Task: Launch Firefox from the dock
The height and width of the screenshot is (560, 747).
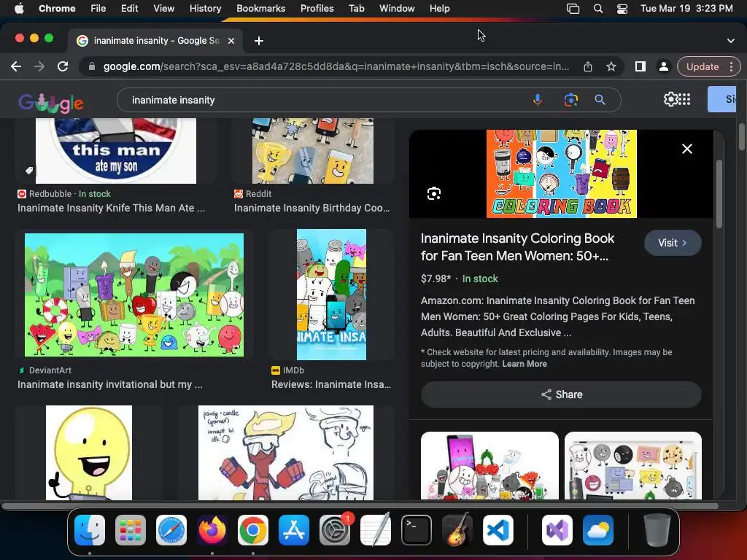Action: (212, 530)
